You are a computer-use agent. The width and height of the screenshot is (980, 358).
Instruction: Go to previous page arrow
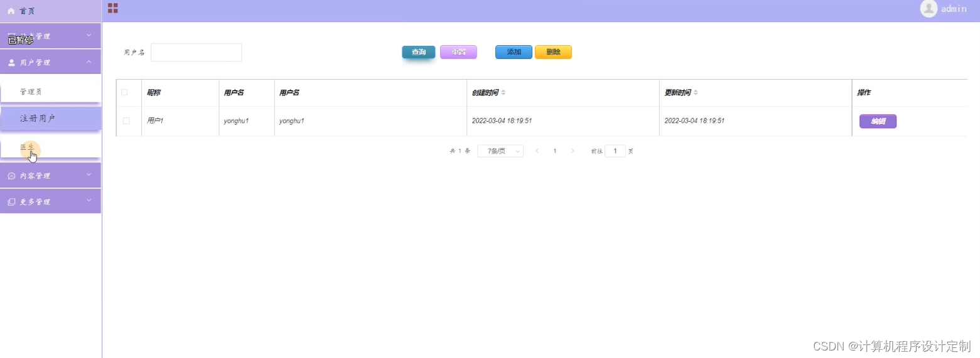pos(537,151)
